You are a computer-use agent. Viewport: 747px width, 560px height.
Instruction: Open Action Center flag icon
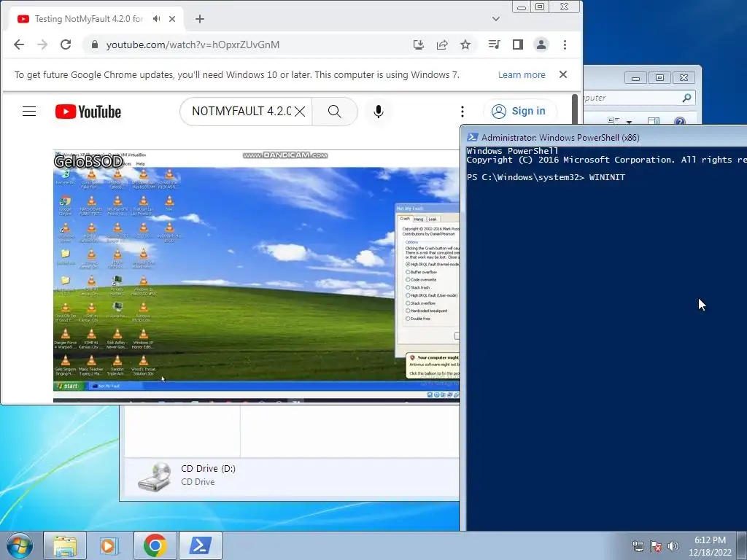(656, 546)
